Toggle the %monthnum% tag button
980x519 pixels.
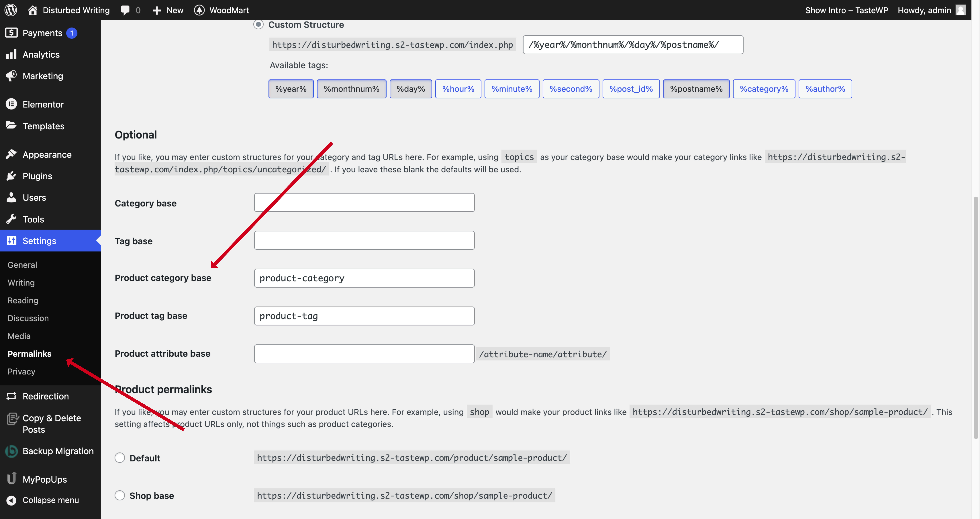[x=352, y=89]
